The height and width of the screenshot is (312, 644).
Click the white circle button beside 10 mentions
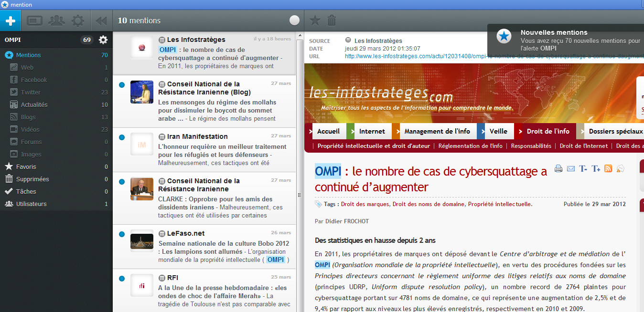click(295, 21)
